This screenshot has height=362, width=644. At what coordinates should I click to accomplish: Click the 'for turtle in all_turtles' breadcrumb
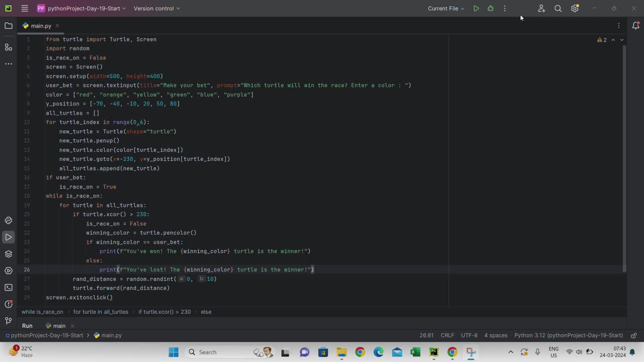[101, 312]
